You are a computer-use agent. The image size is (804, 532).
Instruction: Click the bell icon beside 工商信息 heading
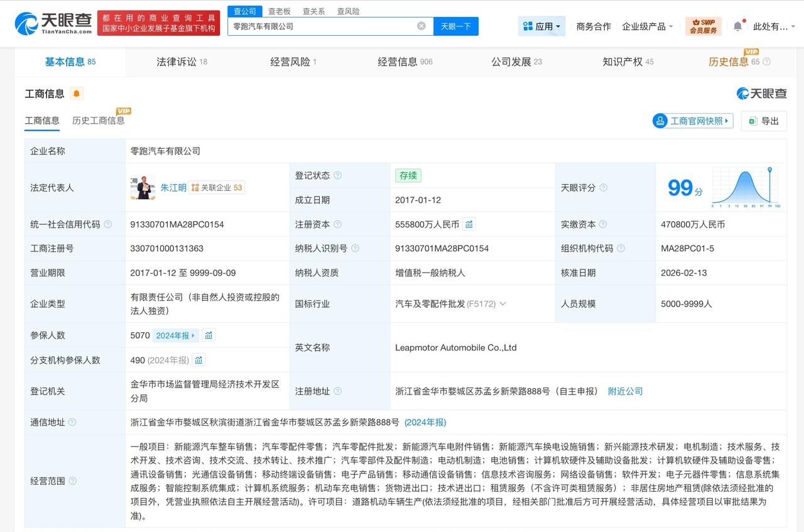point(76,93)
